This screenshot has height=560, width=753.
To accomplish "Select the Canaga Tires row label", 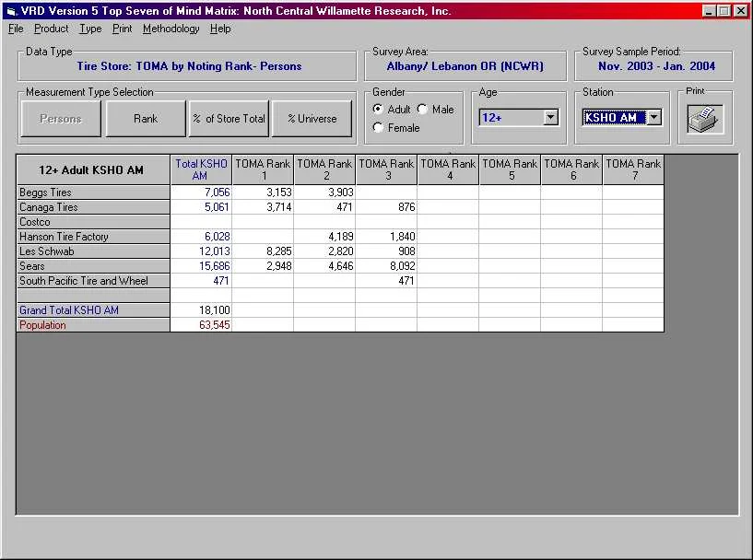I will click(93, 207).
